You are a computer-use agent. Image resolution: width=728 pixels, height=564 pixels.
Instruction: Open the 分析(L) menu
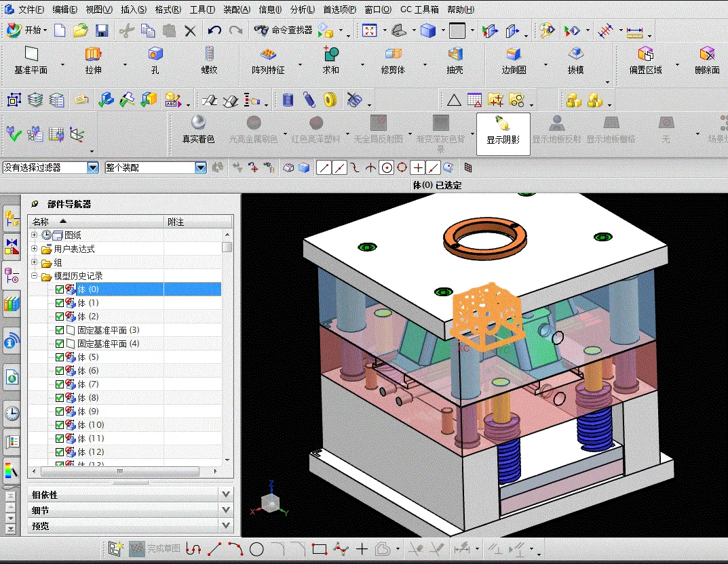pos(302,9)
